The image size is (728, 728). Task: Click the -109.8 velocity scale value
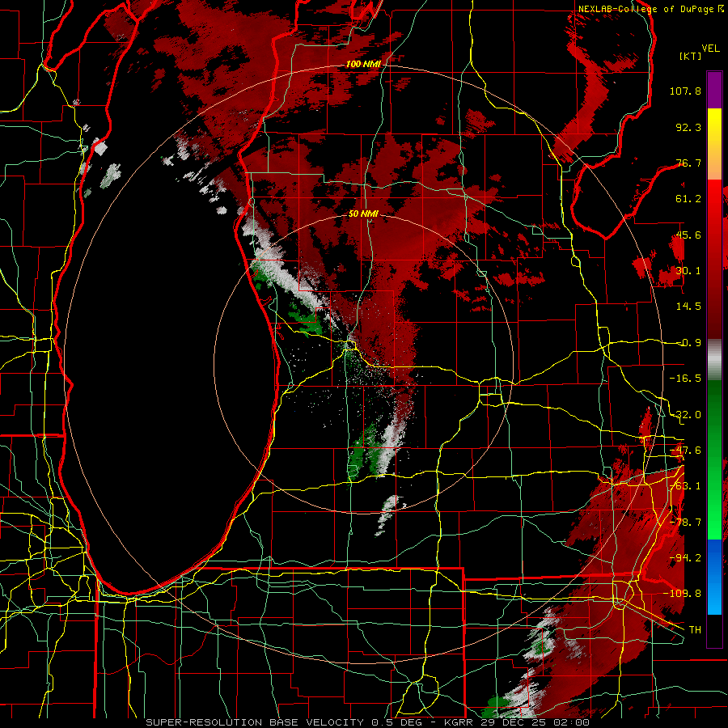click(682, 594)
